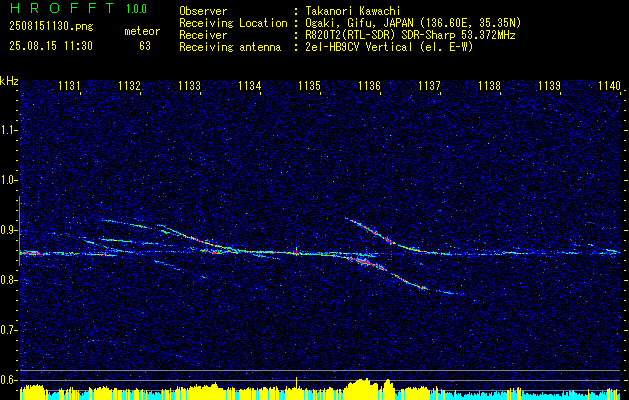
Task: Click time marker 1131
Action: coord(69,85)
